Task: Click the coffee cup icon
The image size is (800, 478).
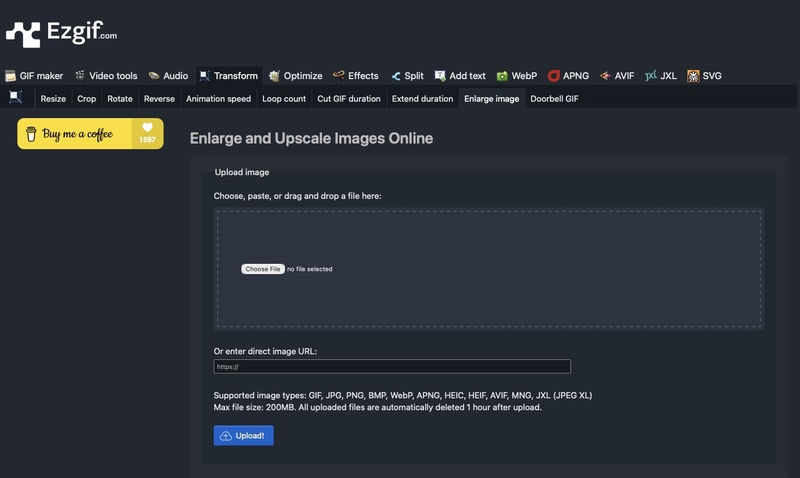Action: pos(31,134)
